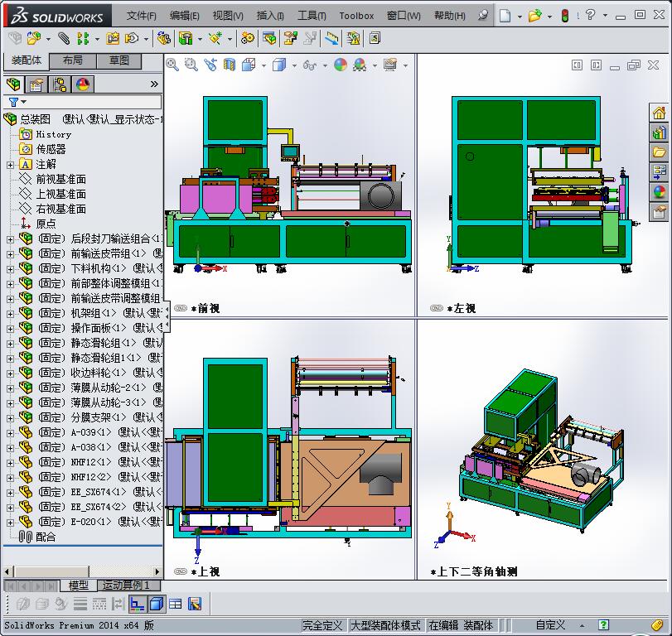Viewport: 672px width, 636px height.
Task: Expand the 注解 tree node
Action: point(10,165)
